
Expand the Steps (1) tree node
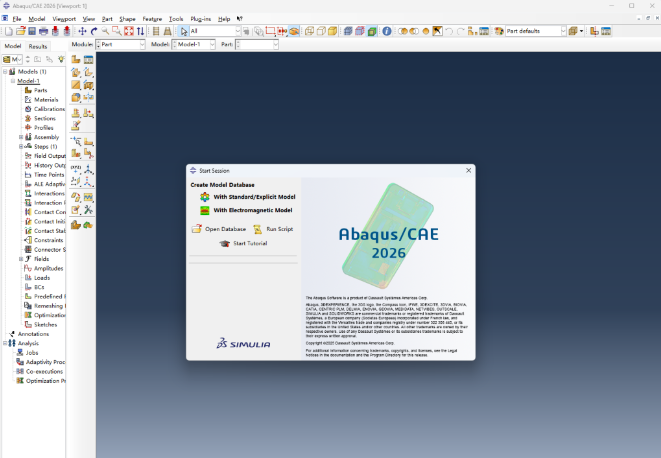21,146
